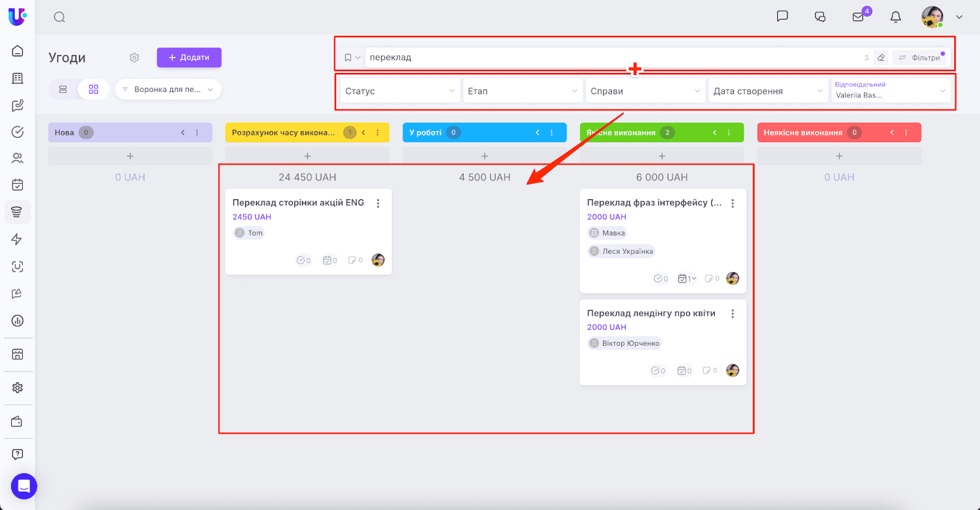Open the contacts people sidebar icon
The height and width of the screenshot is (510, 980).
(x=18, y=158)
